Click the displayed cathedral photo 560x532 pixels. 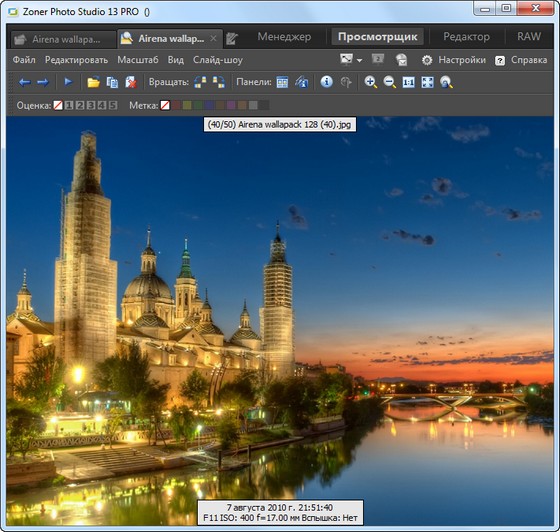(280, 321)
